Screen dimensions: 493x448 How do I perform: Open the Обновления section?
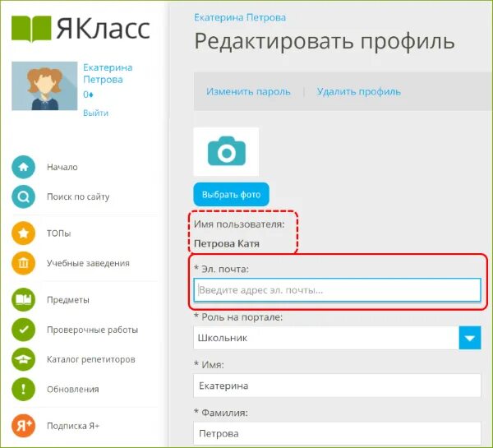click(73, 390)
